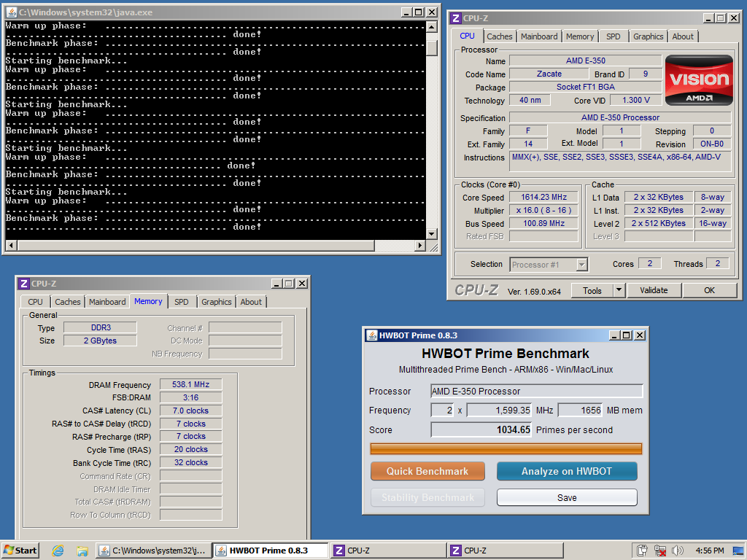Start the Quick Benchmark
The width and height of the screenshot is (747, 560).
(427, 472)
